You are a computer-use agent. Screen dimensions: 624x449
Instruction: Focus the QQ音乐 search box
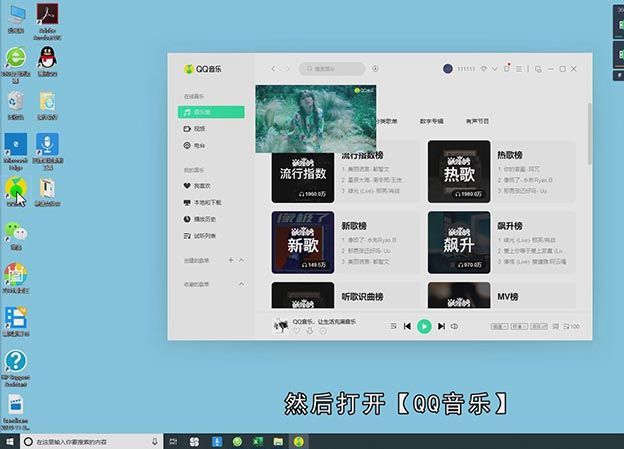pyautogui.click(x=332, y=69)
